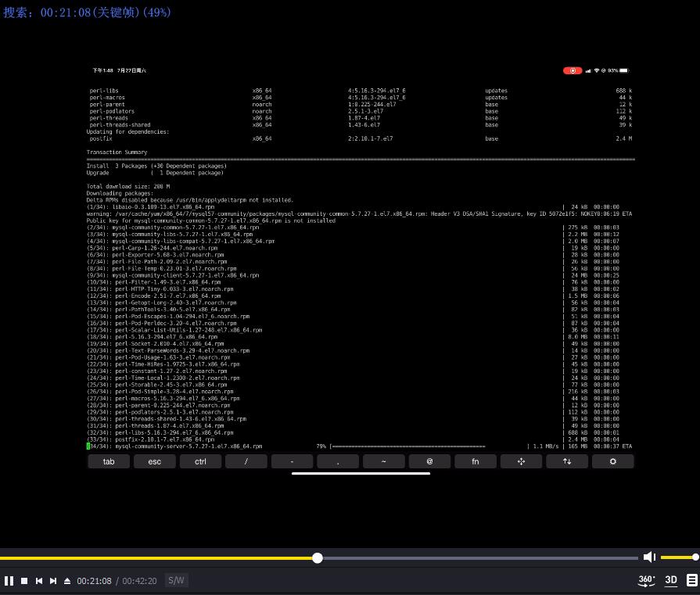Viewport: 700px width, 595px height.
Task: Toggle the S/W decoder button
Action: pos(176,580)
